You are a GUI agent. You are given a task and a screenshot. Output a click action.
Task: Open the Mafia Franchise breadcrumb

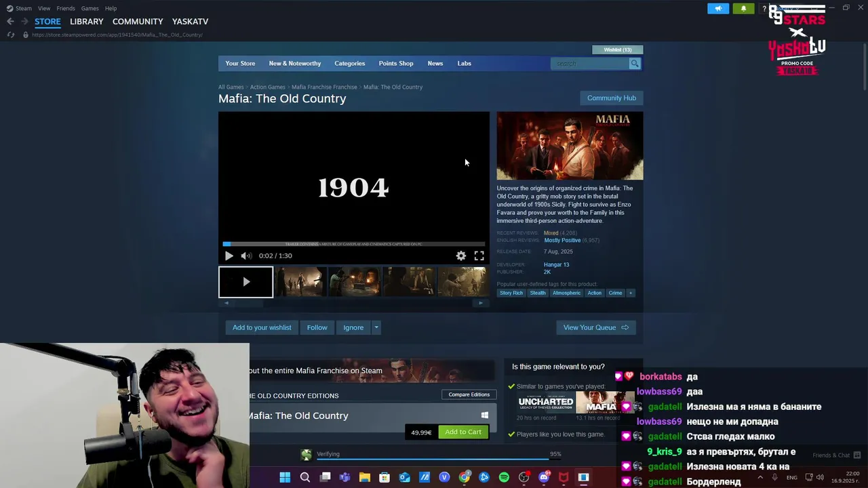pos(324,87)
